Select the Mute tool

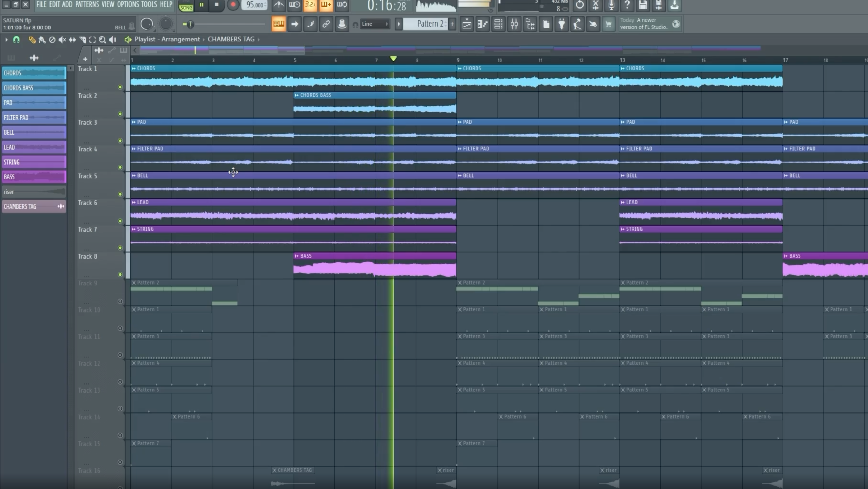tap(62, 40)
